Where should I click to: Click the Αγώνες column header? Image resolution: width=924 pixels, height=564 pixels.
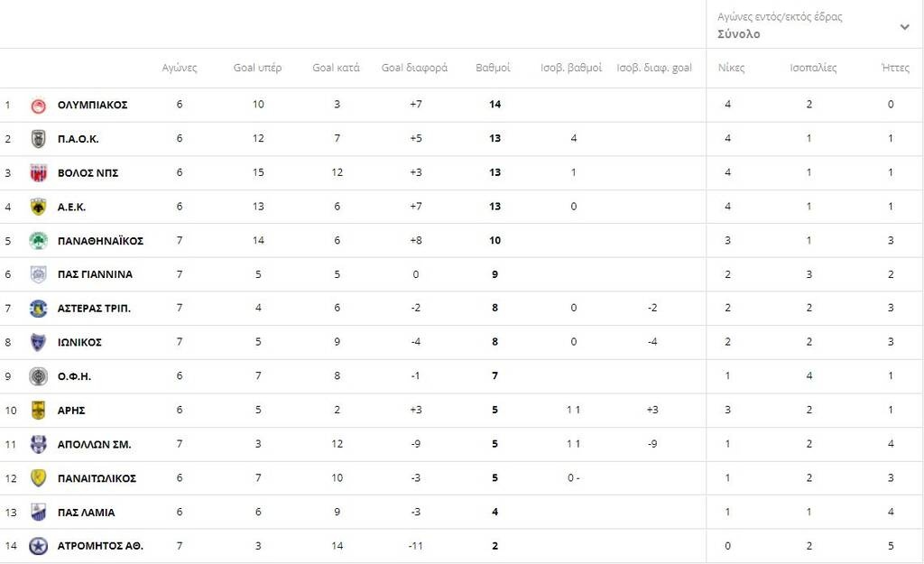coord(180,69)
